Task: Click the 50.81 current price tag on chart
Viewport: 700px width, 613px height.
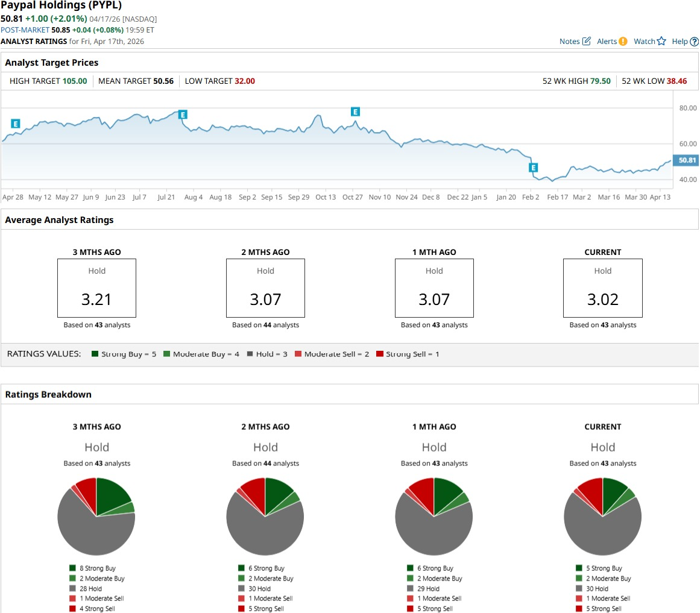Action: click(x=687, y=160)
